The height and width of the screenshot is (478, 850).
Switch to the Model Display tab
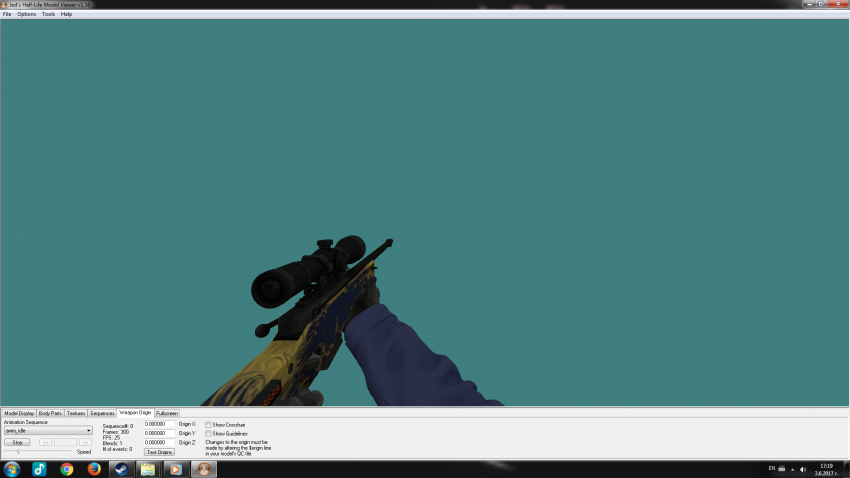click(x=19, y=413)
